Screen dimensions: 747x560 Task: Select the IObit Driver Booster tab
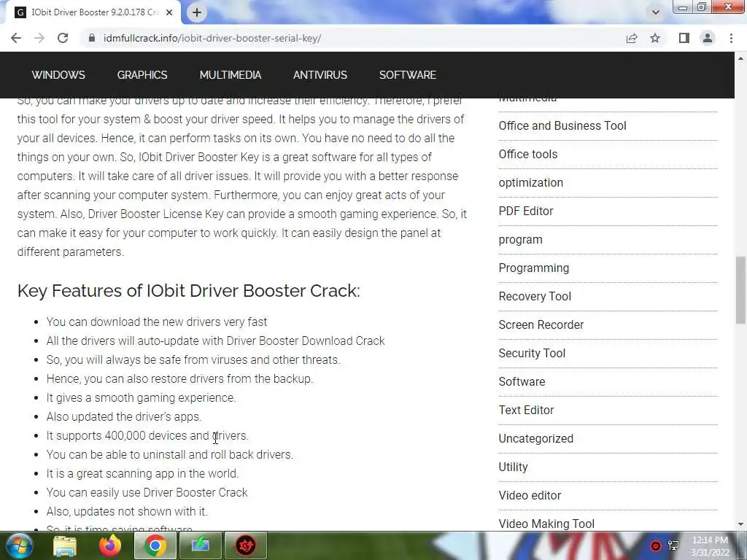[93, 12]
